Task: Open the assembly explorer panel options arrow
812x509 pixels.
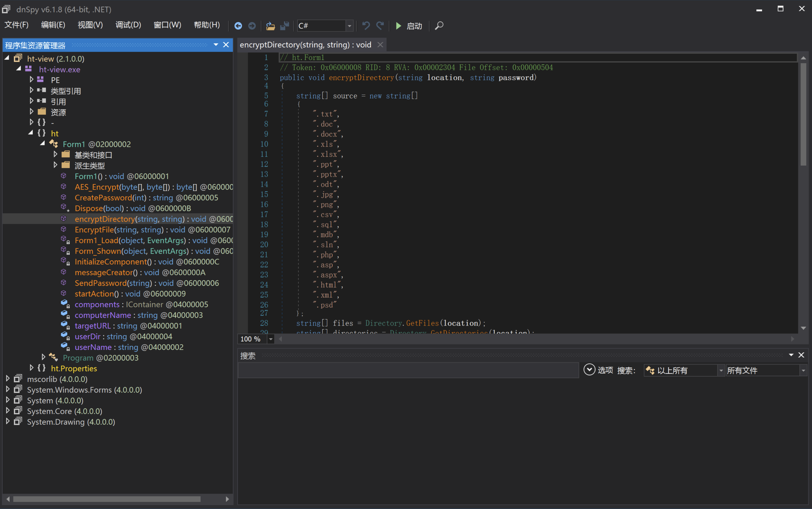Action: tap(216, 45)
